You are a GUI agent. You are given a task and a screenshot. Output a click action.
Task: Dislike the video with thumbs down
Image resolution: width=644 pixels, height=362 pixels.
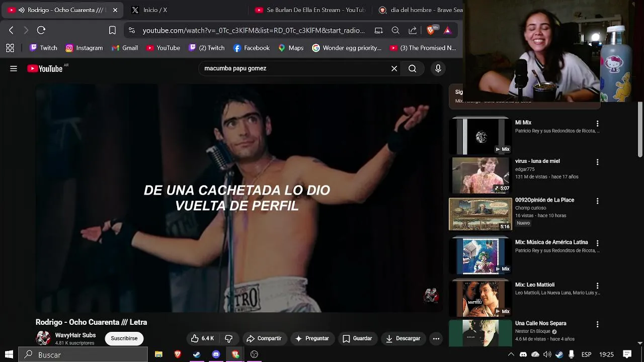pyautogui.click(x=228, y=338)
